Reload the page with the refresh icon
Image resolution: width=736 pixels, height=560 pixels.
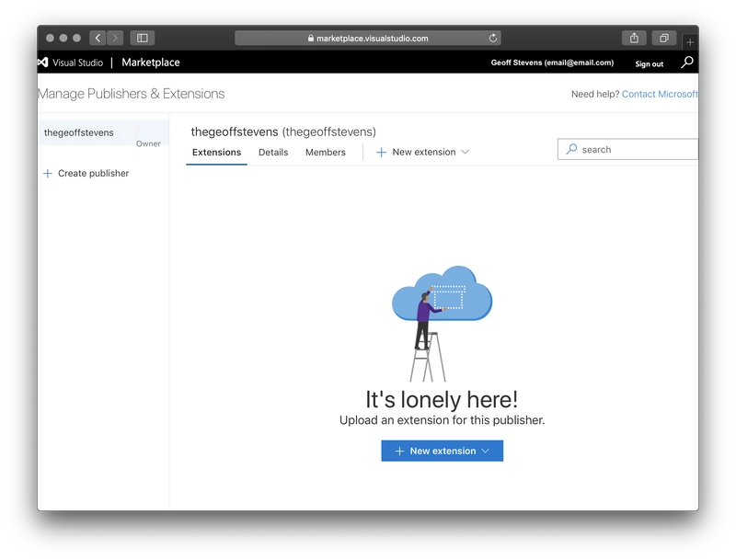pyautogui.click(x=493, y=38)
